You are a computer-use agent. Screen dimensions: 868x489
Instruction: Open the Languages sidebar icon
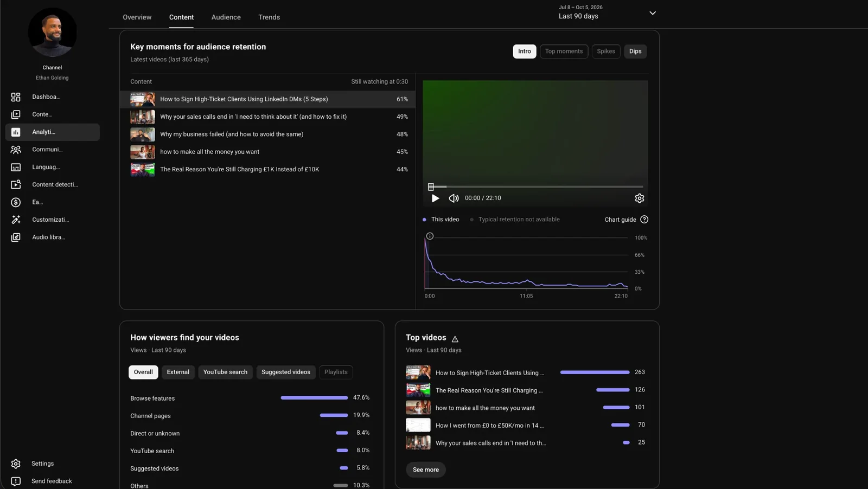[16, 167]
